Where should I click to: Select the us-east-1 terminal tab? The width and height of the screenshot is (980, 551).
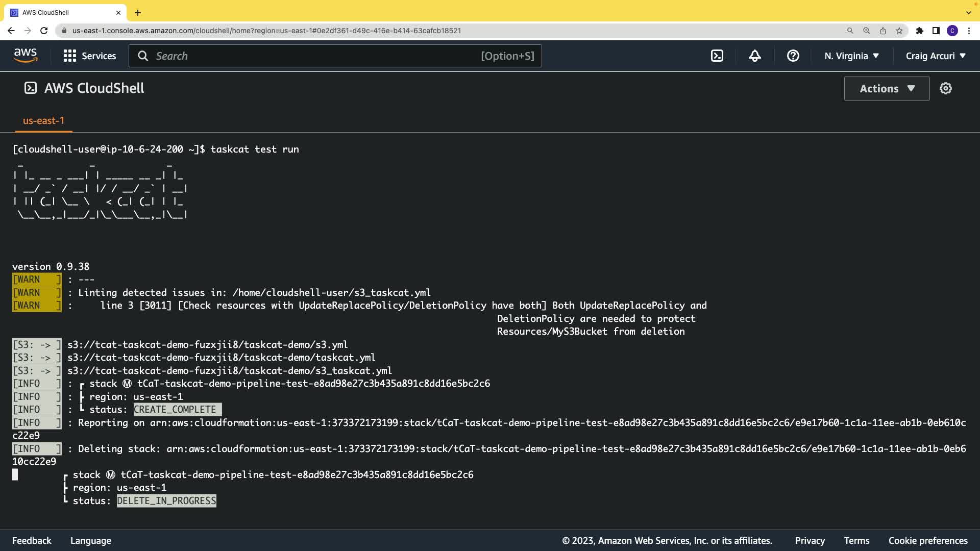click(x=43, y=121)
